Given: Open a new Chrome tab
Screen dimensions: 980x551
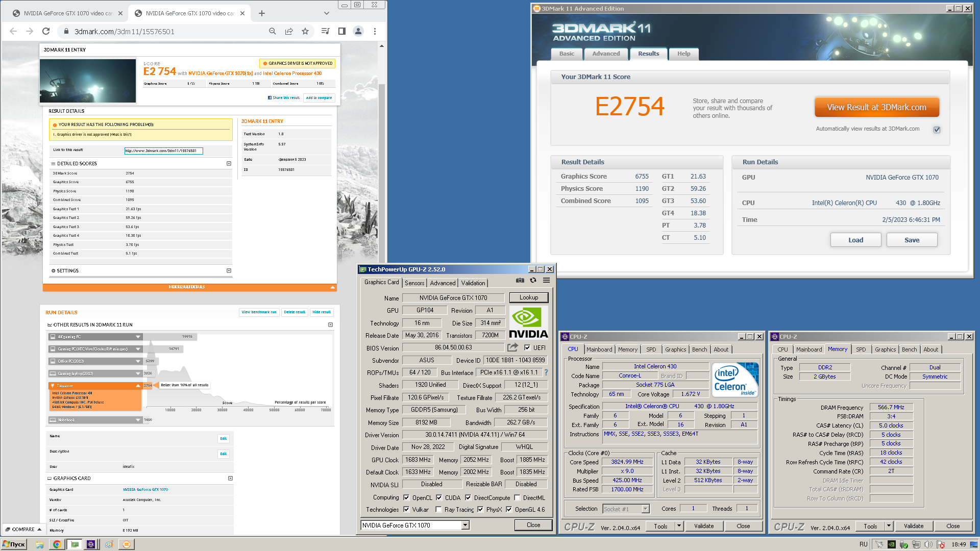Looking at the screenshot, I should (262, 13).
